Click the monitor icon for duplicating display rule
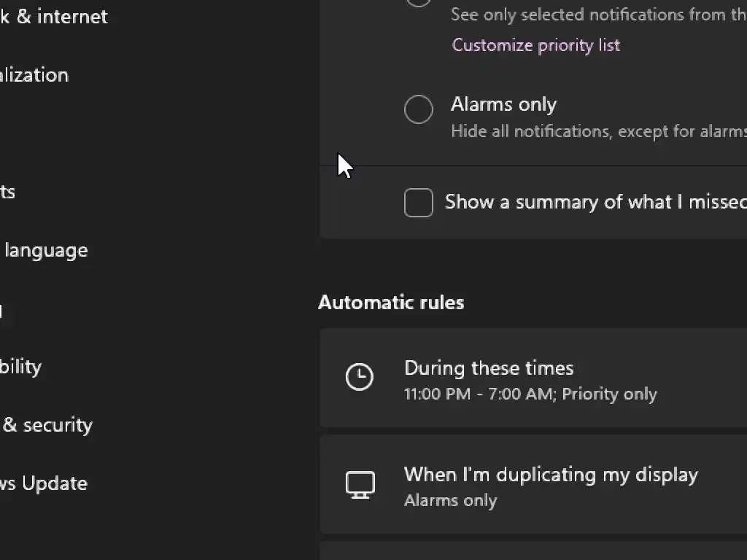The height and width of the screenshot is (560, 747). (x=360, y=485)
